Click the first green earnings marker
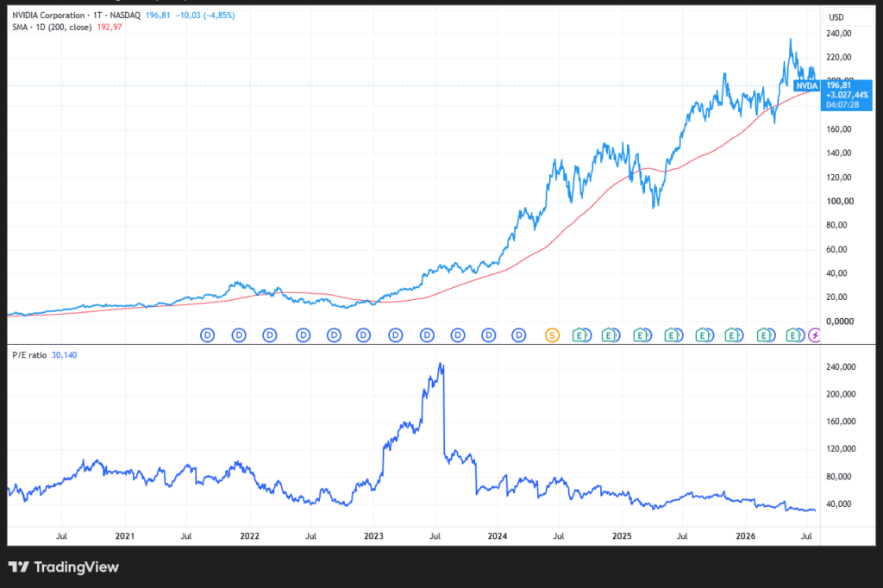Image resolution: width=883 pixels, height=588 pixels. (x=579, y=335)
